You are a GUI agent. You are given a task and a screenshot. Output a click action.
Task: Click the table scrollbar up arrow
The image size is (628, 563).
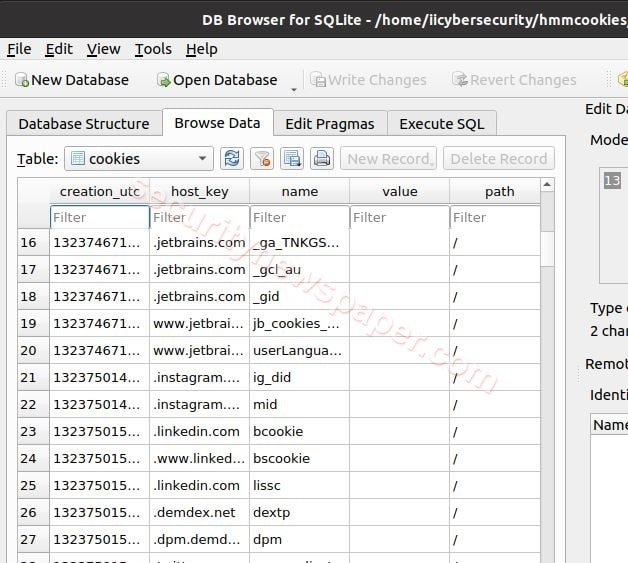click(x=547, y=185)
